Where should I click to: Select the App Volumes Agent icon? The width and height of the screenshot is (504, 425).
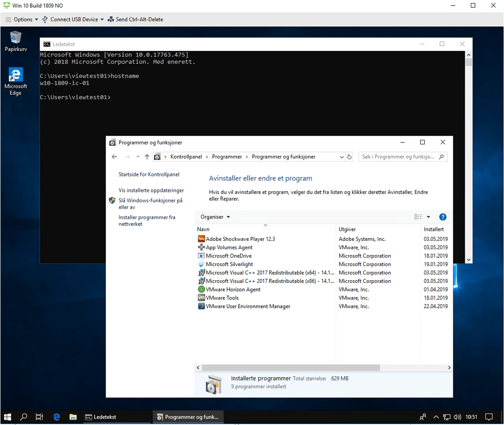coord(201,247)
